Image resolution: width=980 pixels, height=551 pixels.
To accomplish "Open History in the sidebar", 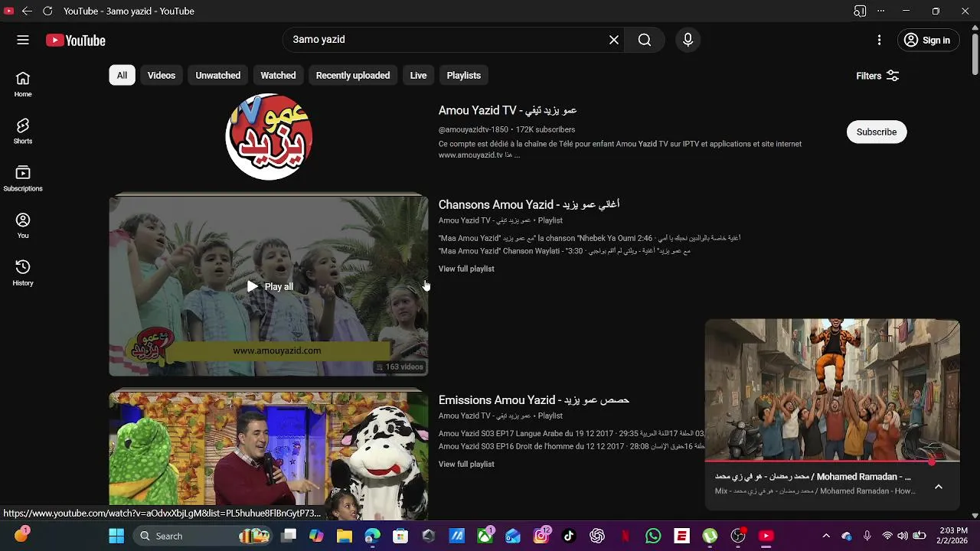I will pyautogui.click(x=23, y=272).
